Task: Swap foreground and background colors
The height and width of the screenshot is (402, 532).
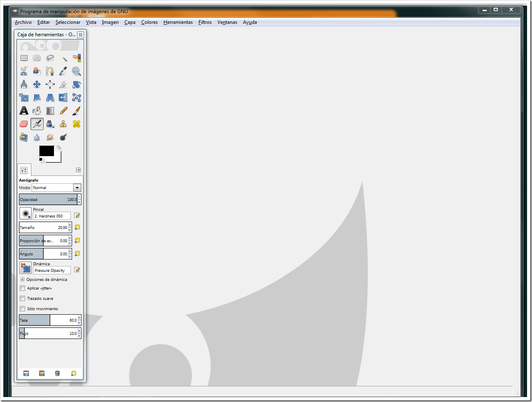Action: 59,147
